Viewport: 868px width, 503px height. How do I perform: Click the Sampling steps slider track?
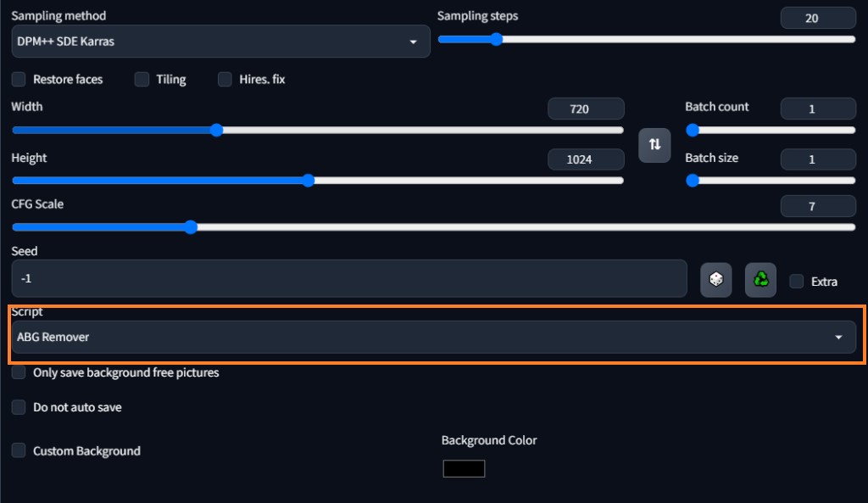tap(647, 39)
